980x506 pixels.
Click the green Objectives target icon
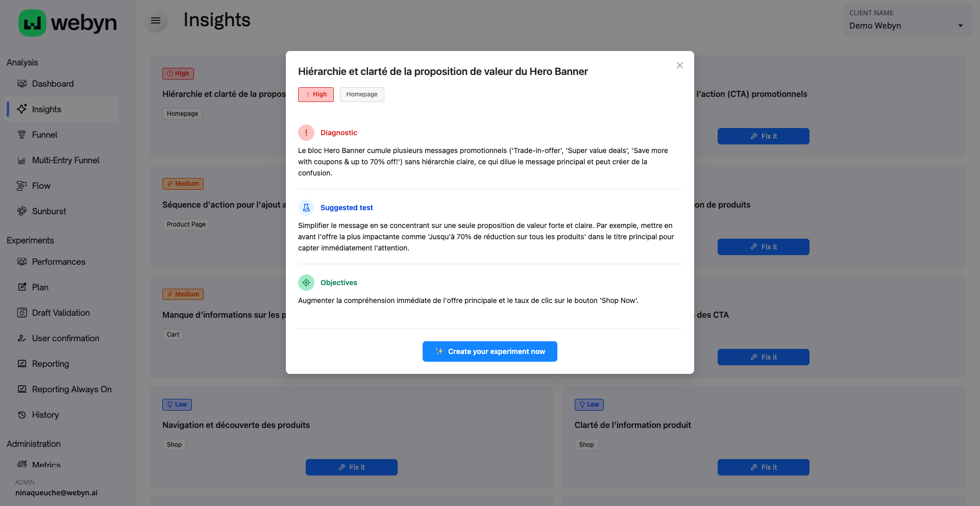(306, 283)
